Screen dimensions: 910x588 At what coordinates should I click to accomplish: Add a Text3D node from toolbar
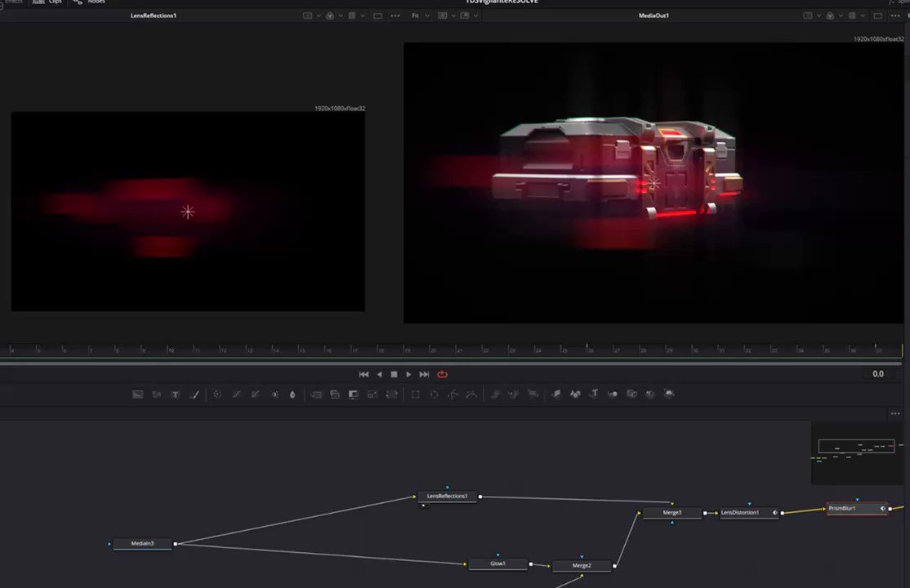(594, 394)
